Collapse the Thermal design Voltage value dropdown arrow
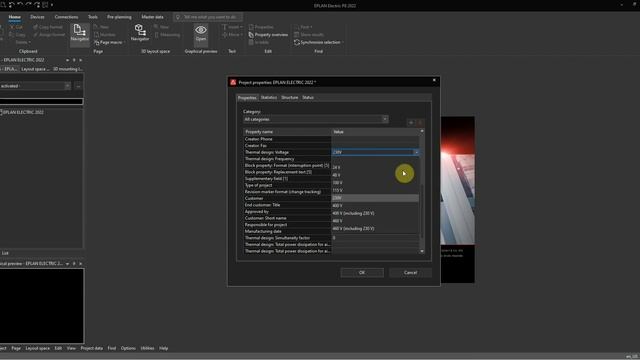 pos(416,152)
